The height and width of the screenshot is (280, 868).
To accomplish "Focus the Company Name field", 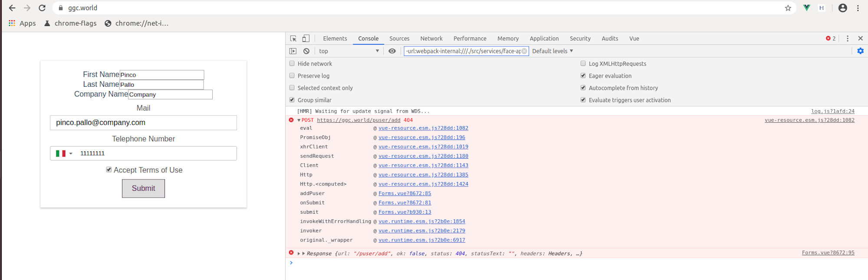I will point(170,94).
